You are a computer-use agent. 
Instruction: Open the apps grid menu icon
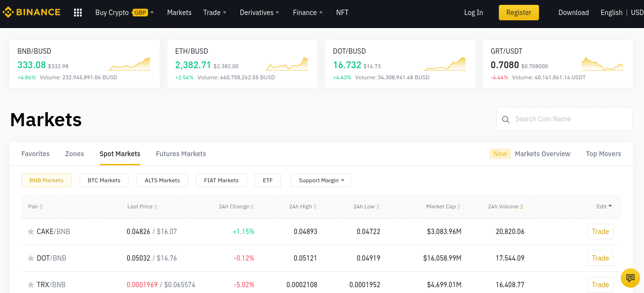[78, 13]
